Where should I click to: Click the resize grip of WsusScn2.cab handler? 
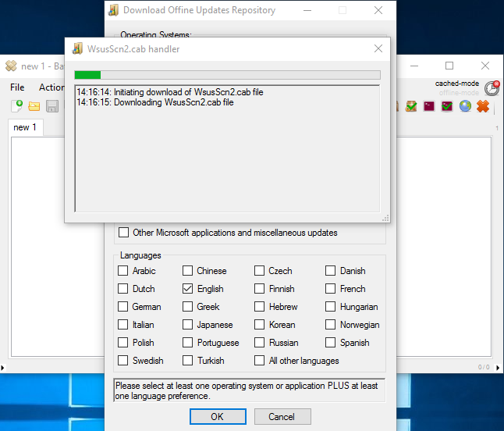[x=385, y=219]
